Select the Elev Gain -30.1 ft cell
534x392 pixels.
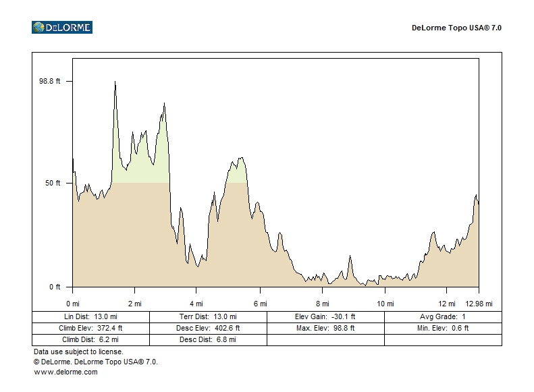tap(325, 316)
